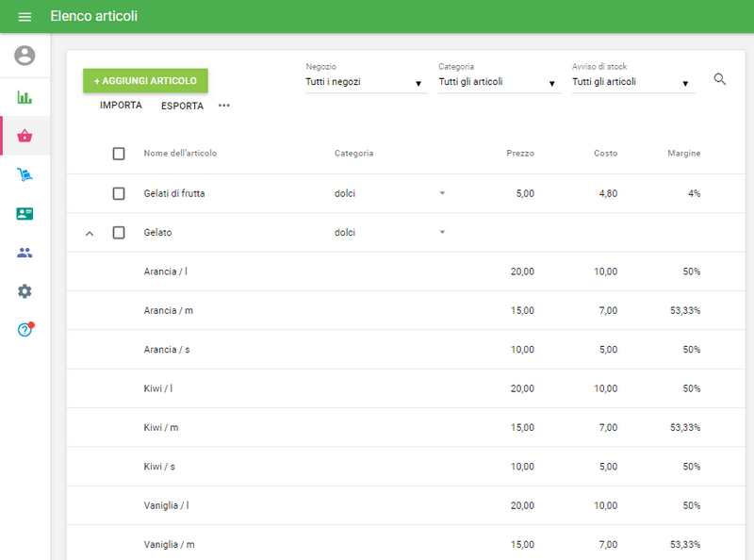Open the Negozio store filter dropdown

tap(366, 82)
